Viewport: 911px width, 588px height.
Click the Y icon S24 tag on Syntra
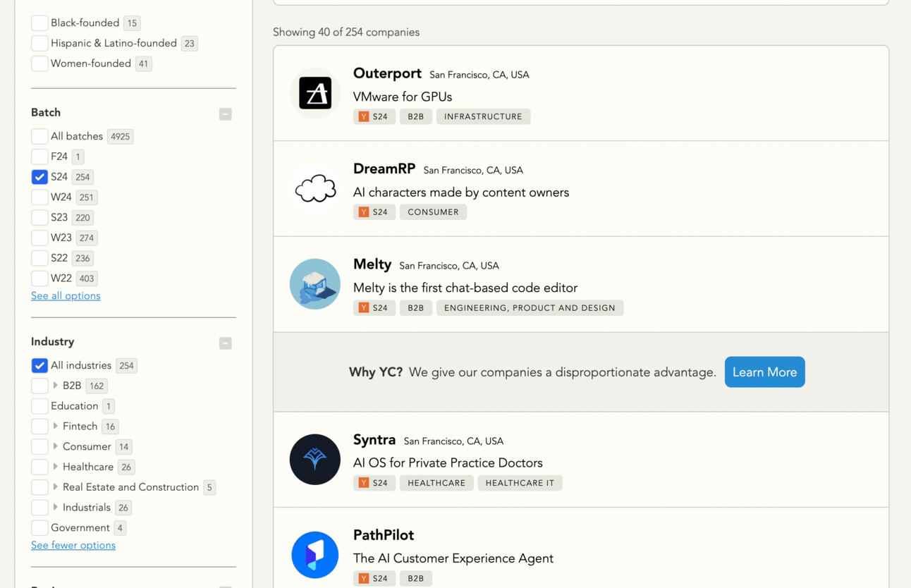click(x=374, y=483)
